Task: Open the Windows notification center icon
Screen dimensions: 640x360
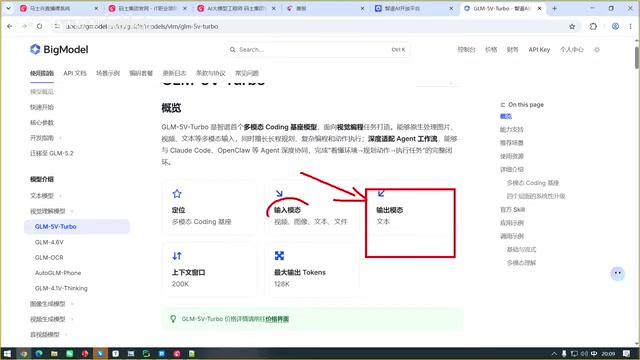Action: click(627, 353)
